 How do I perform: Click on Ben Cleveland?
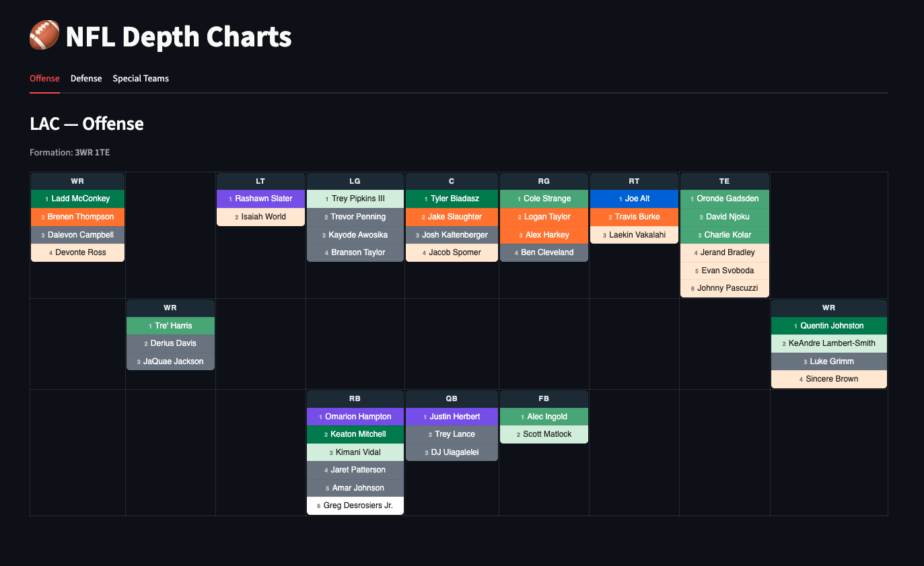(x=544, y=252)
